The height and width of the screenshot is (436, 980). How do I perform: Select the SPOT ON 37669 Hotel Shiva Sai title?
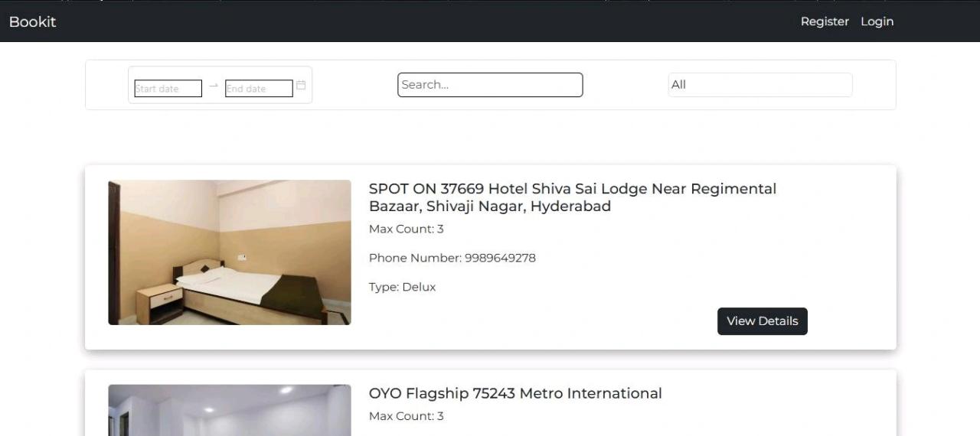(x=573, y=197)
